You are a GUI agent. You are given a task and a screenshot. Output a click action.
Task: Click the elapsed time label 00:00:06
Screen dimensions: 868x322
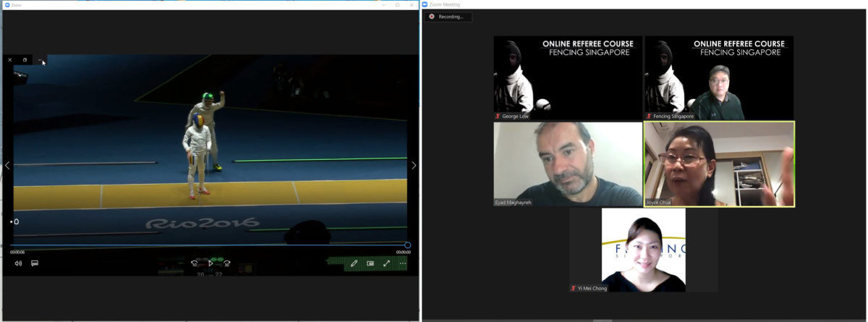[17, 252]
